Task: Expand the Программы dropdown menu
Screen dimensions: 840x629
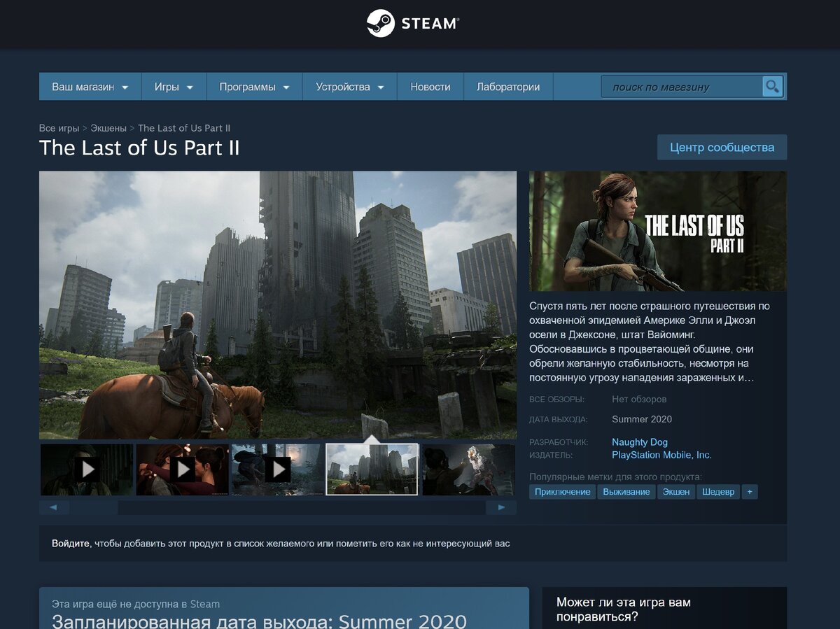Action: pos(255,87)
